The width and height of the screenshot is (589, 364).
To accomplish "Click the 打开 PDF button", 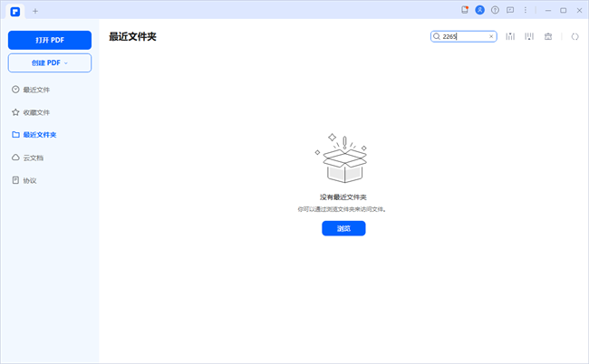I will 50,40.
